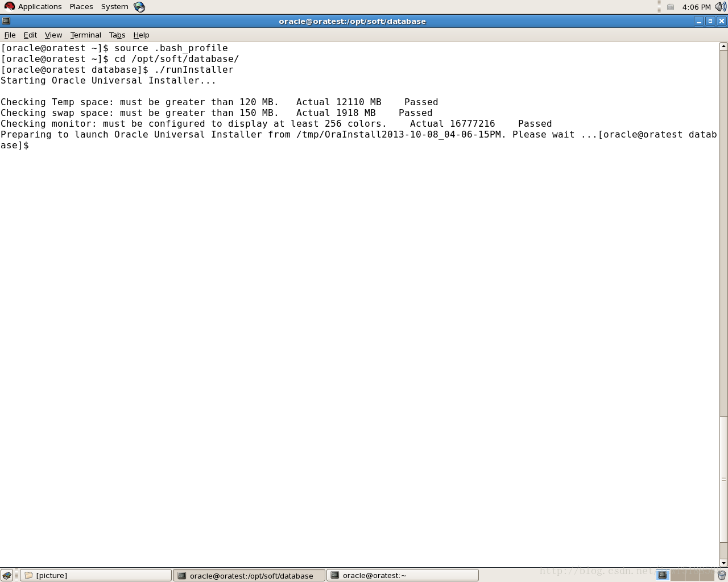This screenshot has width=728, height=582.
Task: Click the 'source .bash_profile' command text
Action: [171, 48]
